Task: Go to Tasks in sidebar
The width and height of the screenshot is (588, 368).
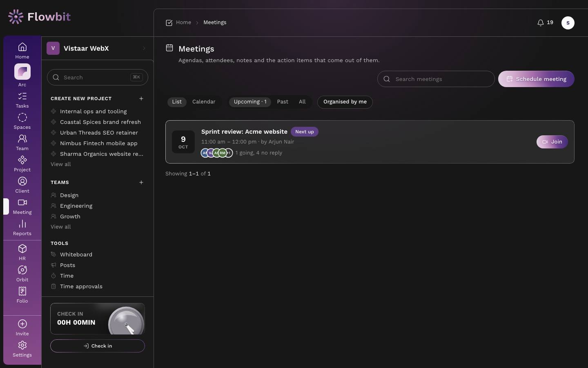Action: pyautogui.click(x=22, y=100)
